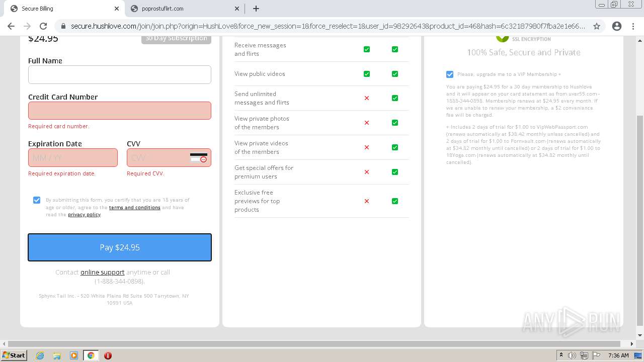Click premium checkmark for Get special offers
This screenshot has width=644, height=362.
pyautogui.click(x=395, y=172)
